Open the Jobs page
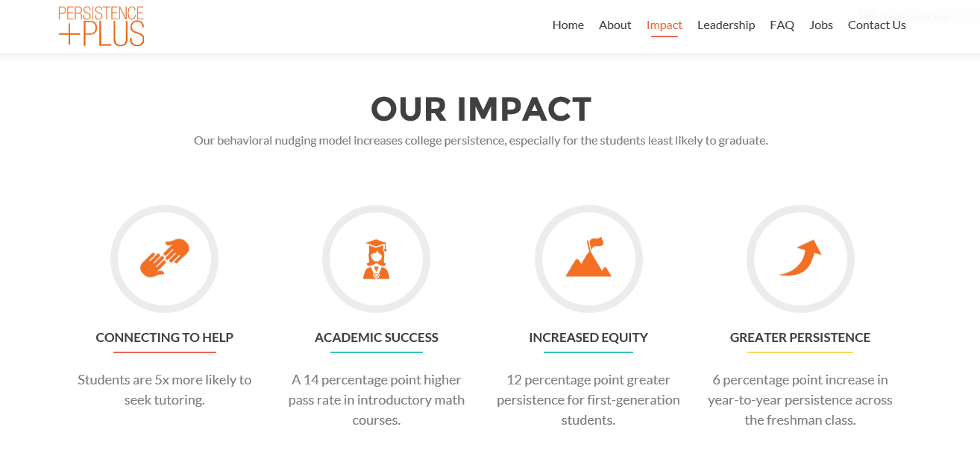 pyautogui.click(x=820, y=25)
